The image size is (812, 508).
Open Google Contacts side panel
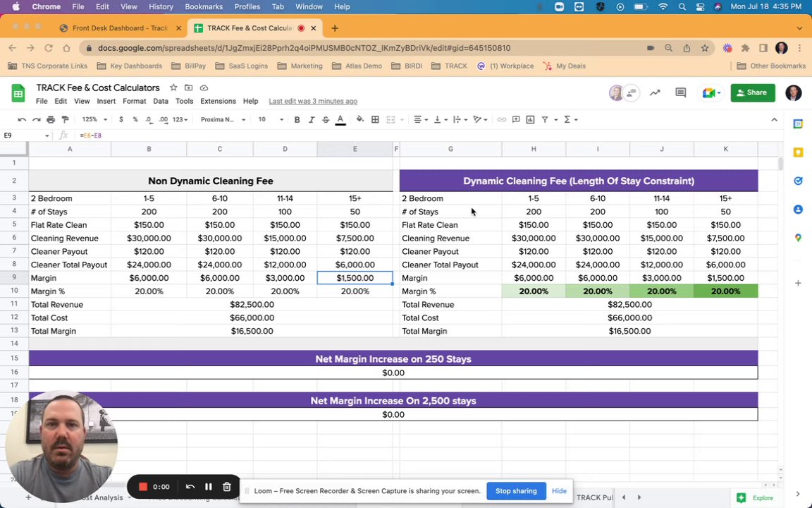(x=798, y=210)
